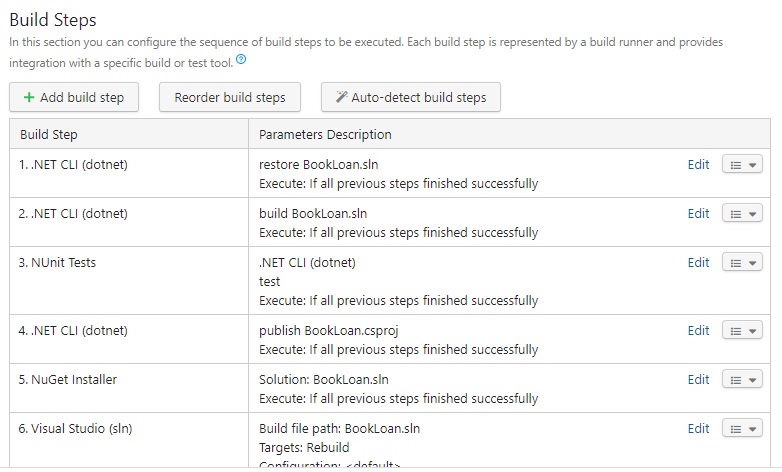Edit the restore BookLoan.sln step
Screen dimensions: 782x472
(x=698, y=165)
